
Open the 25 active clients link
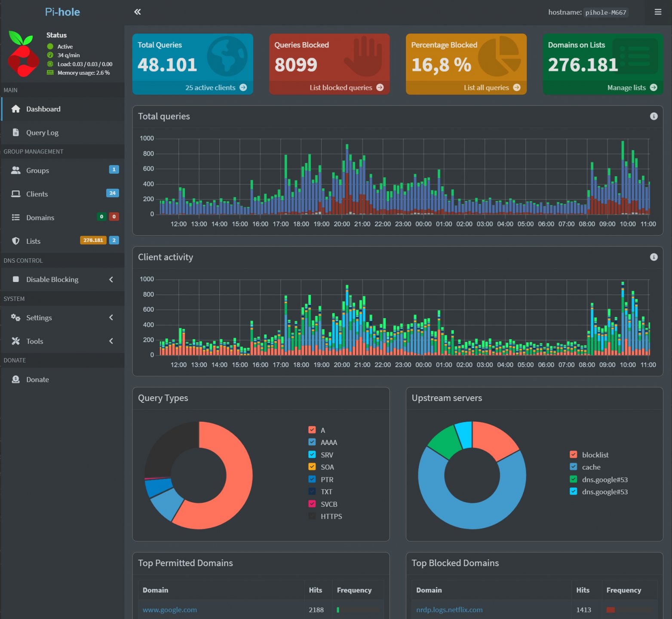216,88
